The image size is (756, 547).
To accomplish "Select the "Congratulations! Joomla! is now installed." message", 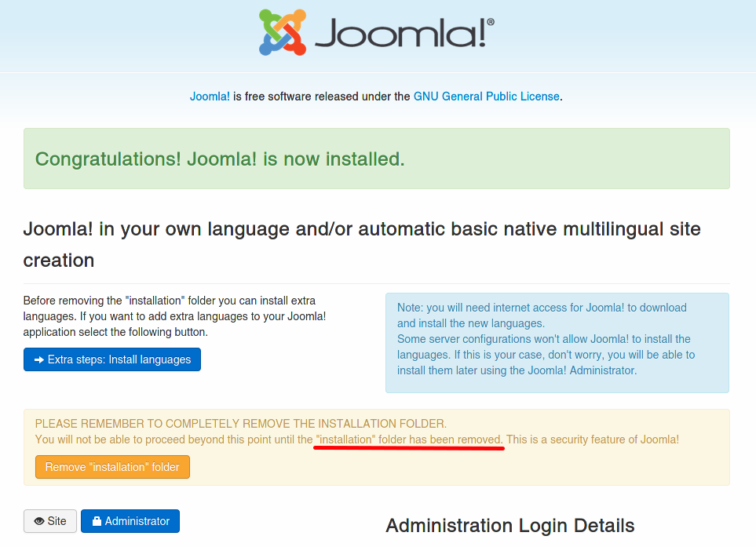I will (x=220, y=159).
